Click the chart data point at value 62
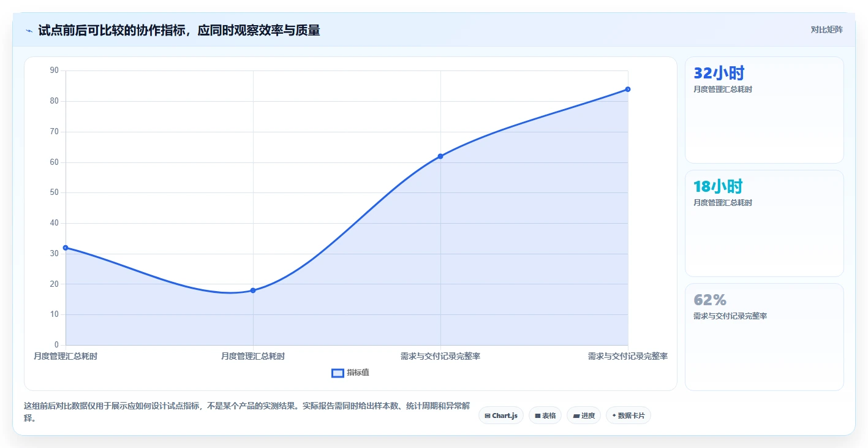Image resolution: width=868 pixels, height=448 pixels. [440, 156]
